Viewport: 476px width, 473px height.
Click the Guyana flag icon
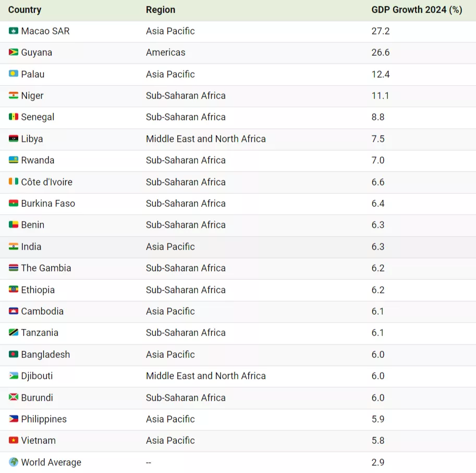(x=14, y=52)
